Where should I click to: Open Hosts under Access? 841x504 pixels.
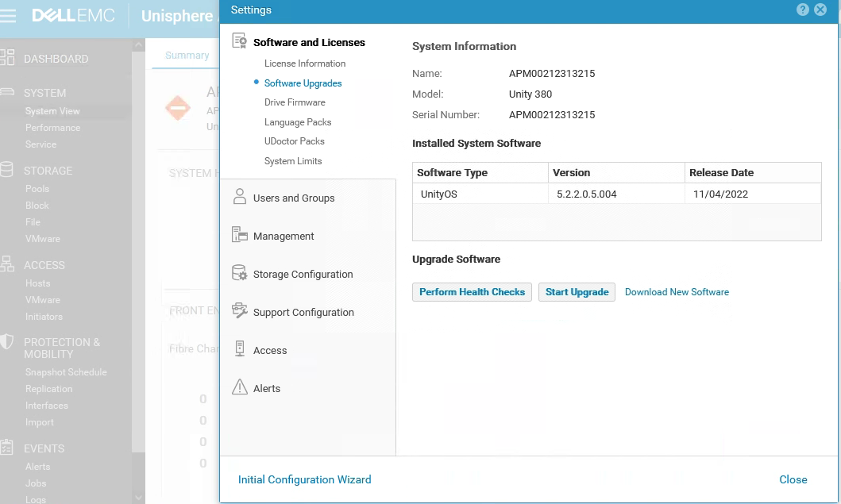37,283
